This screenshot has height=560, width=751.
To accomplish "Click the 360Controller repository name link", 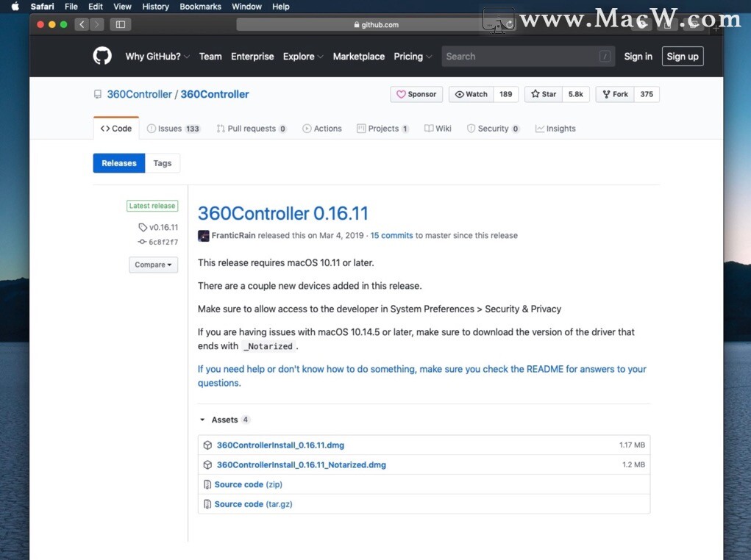I will point(215,94).
